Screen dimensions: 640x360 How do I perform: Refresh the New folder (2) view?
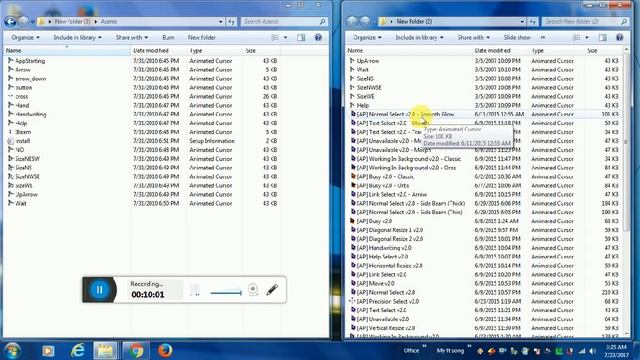click(x=533, y=21)
